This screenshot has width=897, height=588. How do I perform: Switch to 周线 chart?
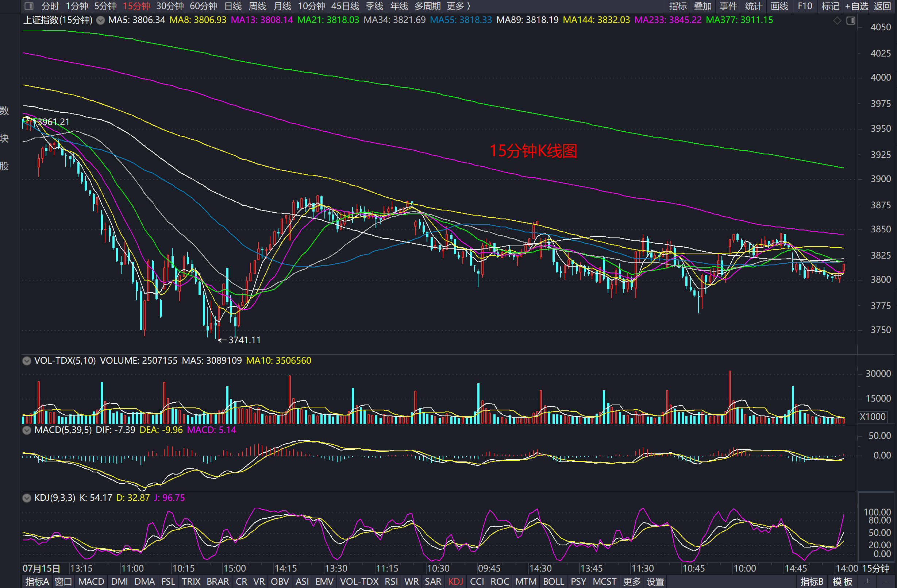[x=257, y=6]
